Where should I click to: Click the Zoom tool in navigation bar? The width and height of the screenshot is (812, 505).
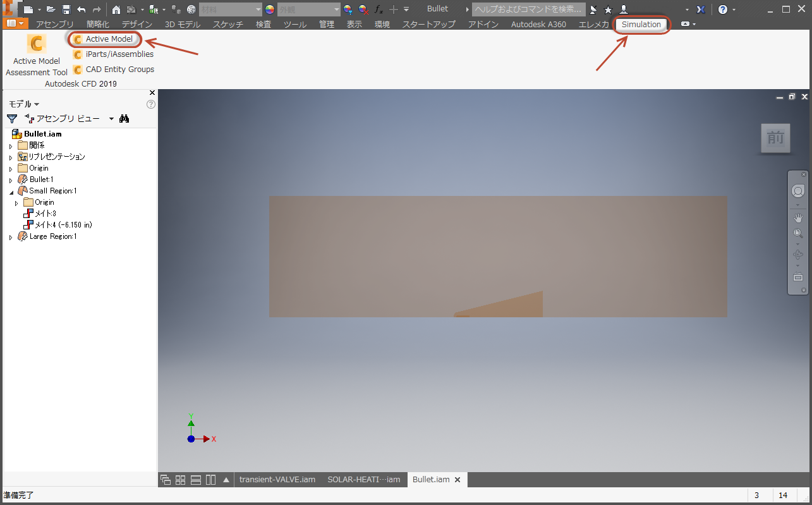click(798, 233)
